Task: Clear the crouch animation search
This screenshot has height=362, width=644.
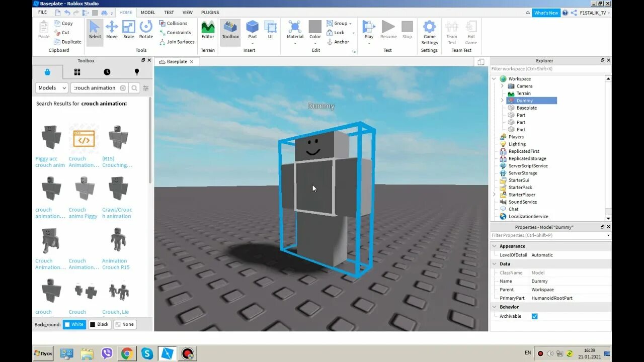Action: coord(122,88)
